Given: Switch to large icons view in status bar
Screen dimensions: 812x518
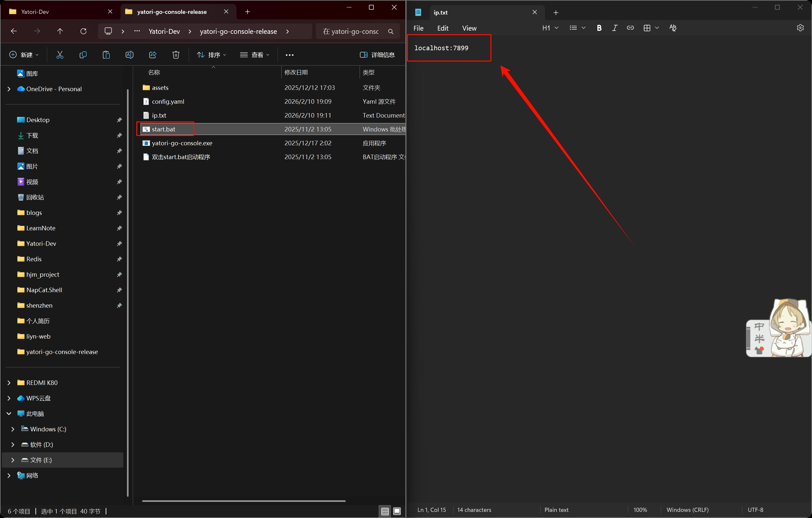Looking at the screenshot, I should point(397,511).
